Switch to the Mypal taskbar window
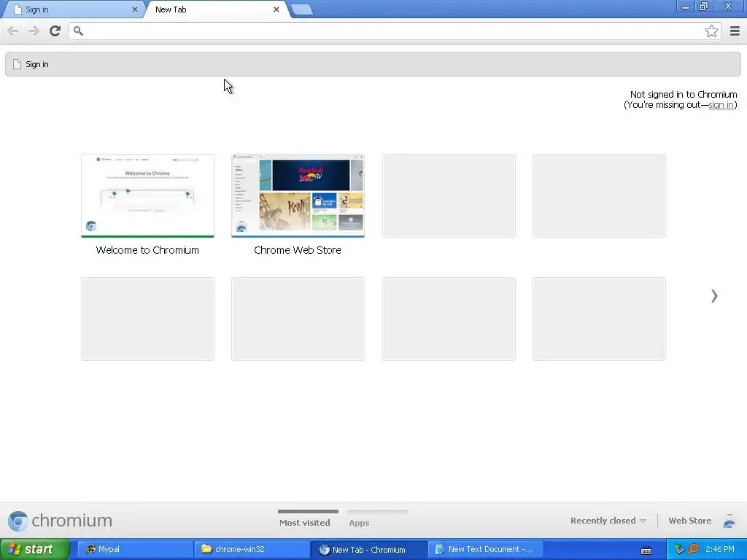747x560 pixels. pos(133,549)
